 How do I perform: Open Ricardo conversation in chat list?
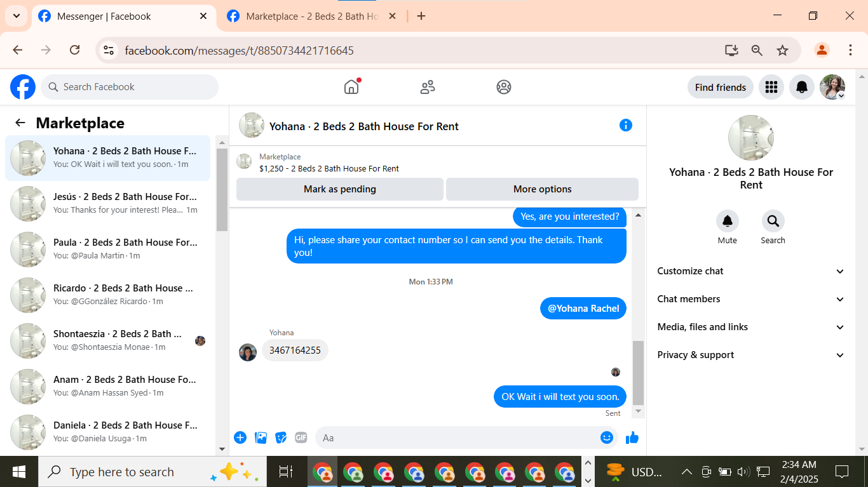click(x=108, y=295)
